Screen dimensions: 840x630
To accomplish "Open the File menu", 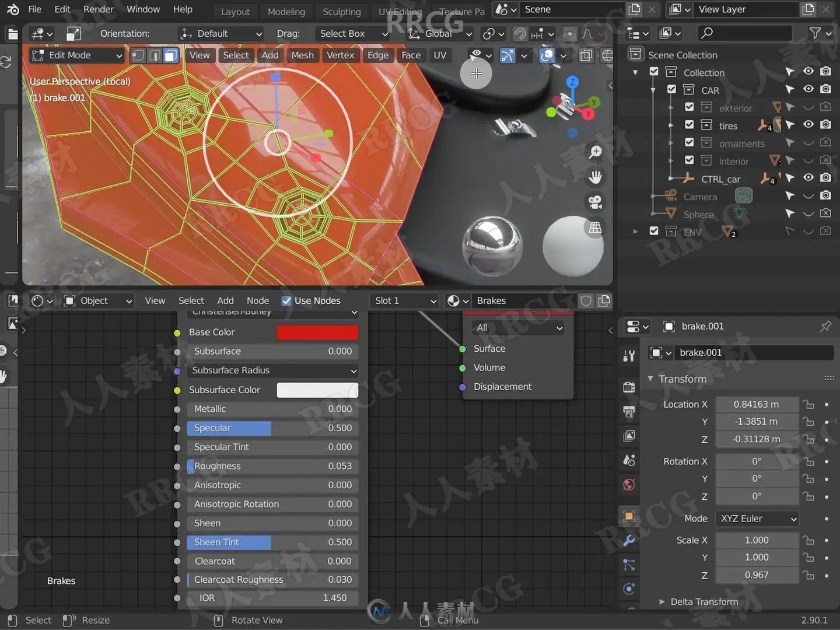I will tap(35, 9).
